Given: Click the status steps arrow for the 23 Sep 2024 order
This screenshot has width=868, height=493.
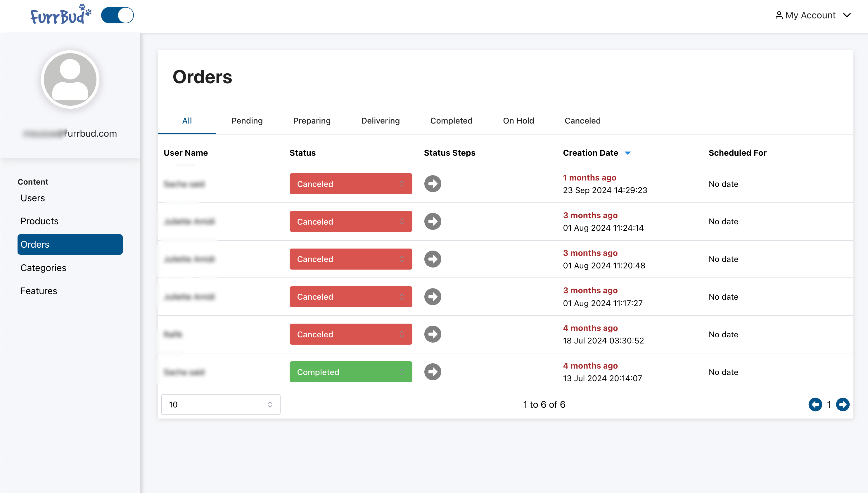Looking at the screenshot, I should 433,184.
